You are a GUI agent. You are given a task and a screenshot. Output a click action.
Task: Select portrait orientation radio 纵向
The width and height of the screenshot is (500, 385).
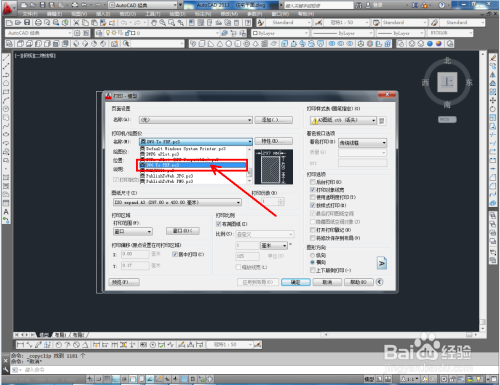pyautogui.click(x=313, y=255)
